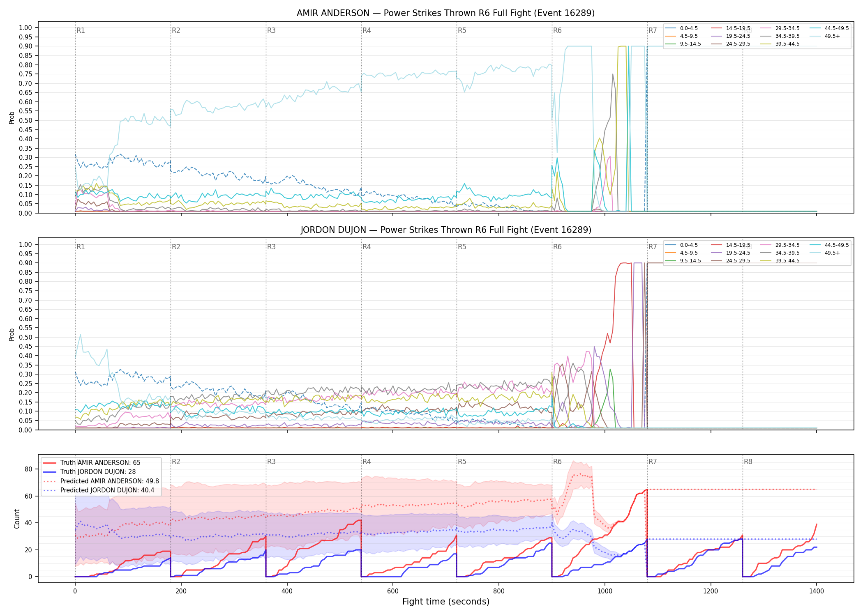
Task: Click R6 round marker in Jordon Dujon chart
Action: pos(557,247)
